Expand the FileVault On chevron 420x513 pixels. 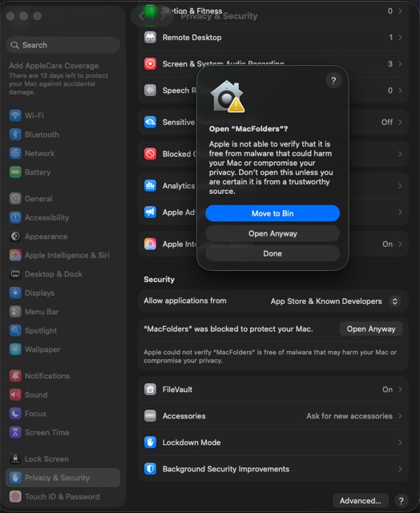(x=400, y=390)
